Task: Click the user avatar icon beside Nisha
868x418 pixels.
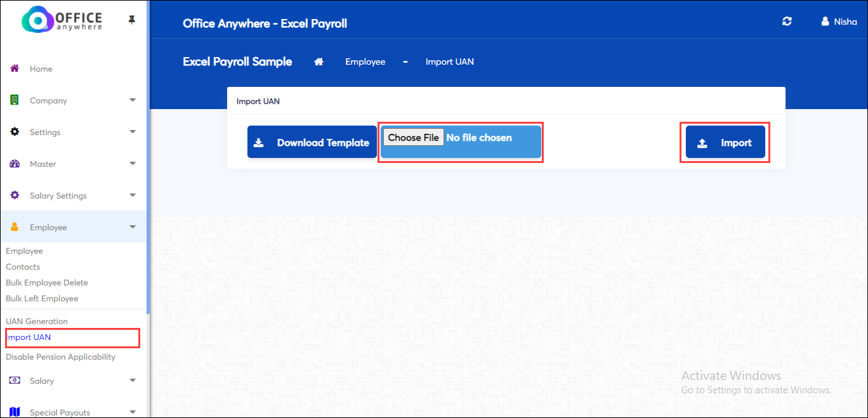Action: pyautogui.click(x=825, y=22)
